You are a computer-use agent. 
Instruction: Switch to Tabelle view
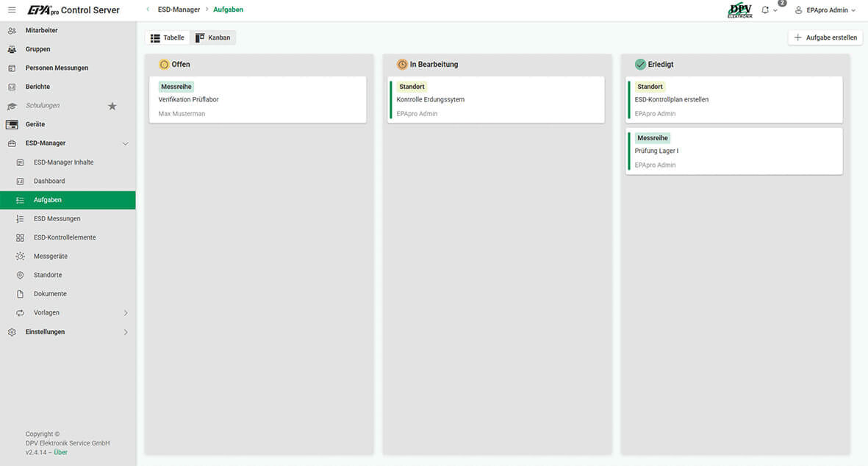[168, 37]
